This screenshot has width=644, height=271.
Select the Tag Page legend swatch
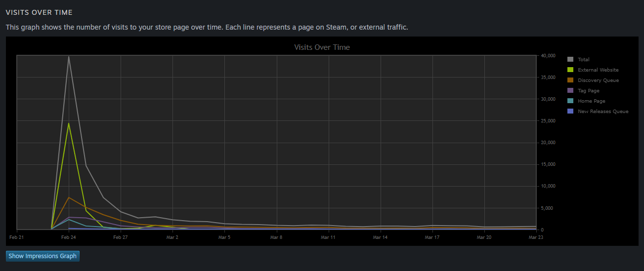(x=570, y=90)
